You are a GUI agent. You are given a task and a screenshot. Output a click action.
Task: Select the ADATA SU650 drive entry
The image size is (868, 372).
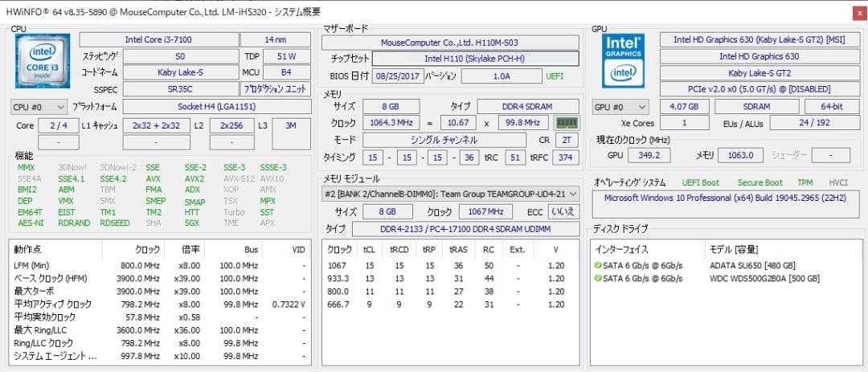pos(752,265)
